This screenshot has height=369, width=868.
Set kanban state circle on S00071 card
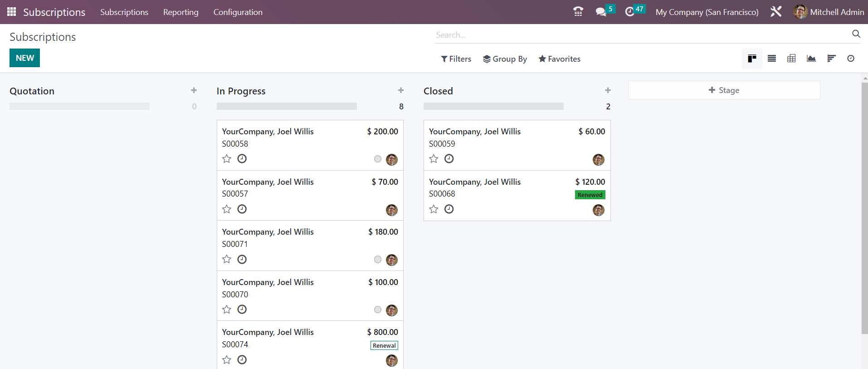pos(378,260)
